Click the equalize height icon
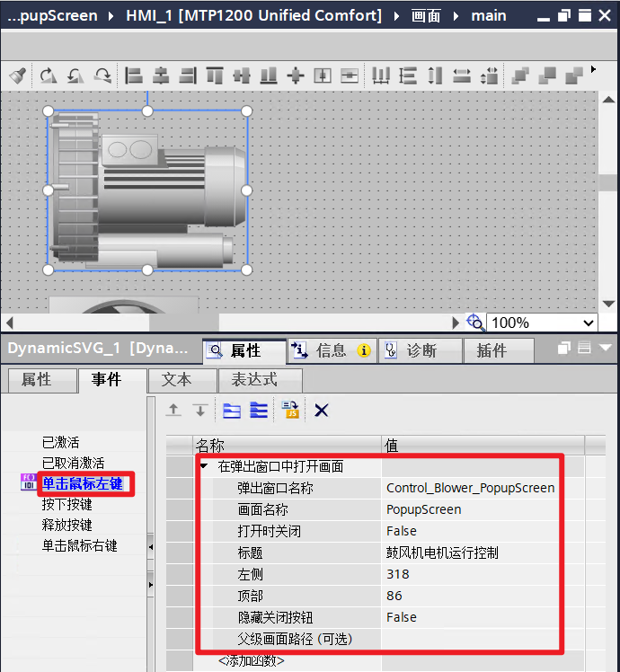The width and height of the screenshot is (620, 672). [435, 75]
